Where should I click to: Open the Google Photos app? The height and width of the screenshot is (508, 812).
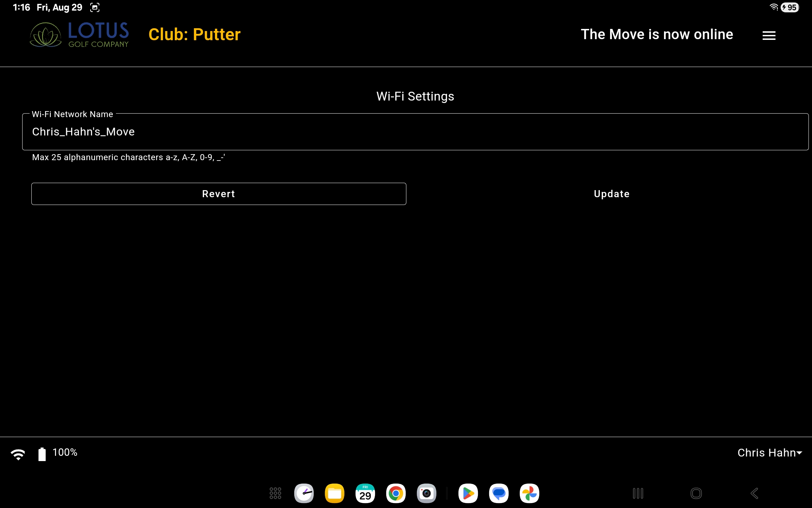(529, 493)
